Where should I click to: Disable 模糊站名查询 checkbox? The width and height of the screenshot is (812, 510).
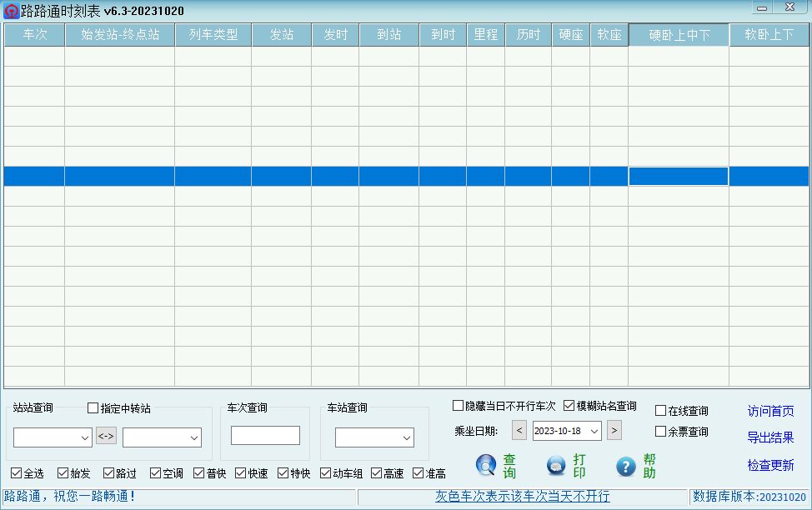(x=569, y=405)
